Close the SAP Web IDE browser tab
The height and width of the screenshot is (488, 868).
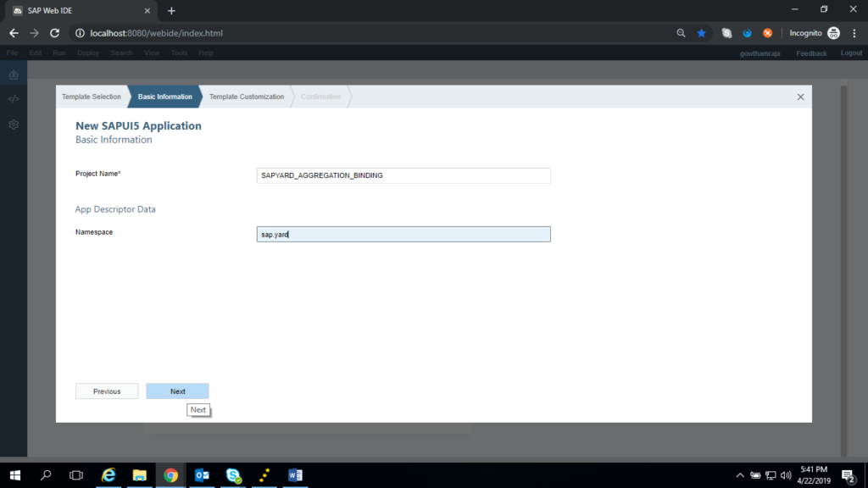[x=147, y=10]
